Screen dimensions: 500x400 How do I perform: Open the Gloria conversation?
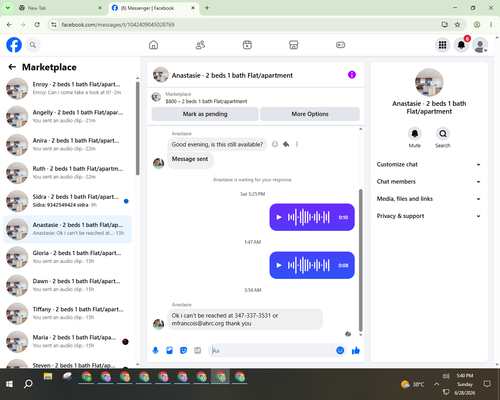pyautogui.click(x=68, y=257)
